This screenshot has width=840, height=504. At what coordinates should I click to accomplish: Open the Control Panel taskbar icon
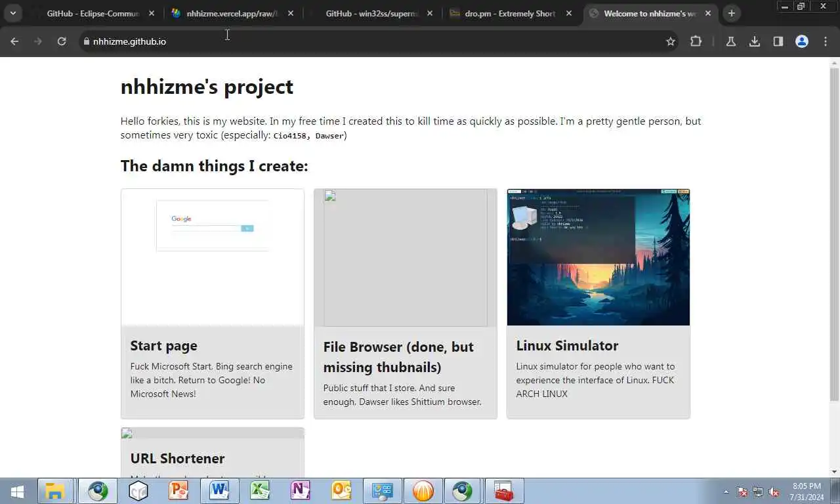[382, 491]
